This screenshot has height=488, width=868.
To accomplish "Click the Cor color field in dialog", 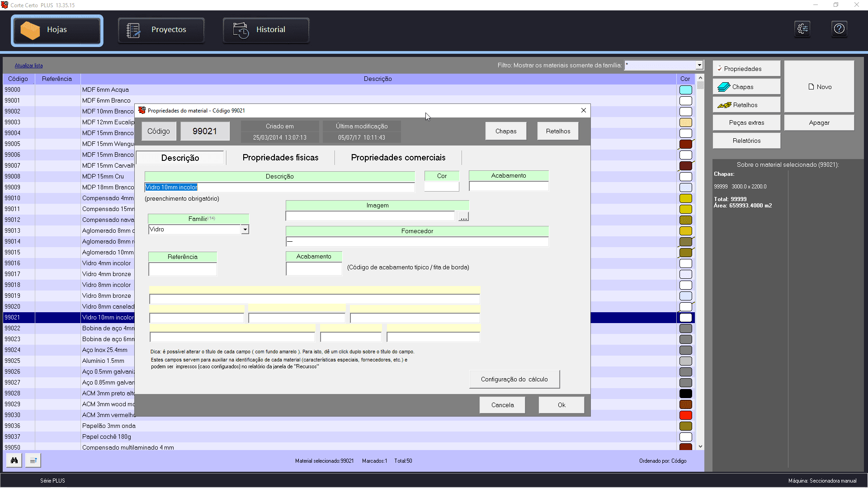I will 442,187.
